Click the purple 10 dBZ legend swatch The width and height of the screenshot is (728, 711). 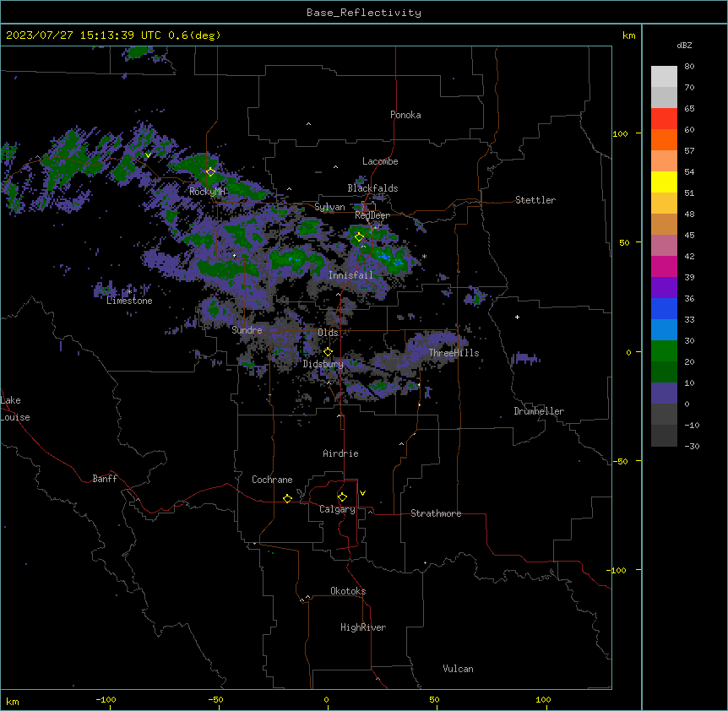664,393
